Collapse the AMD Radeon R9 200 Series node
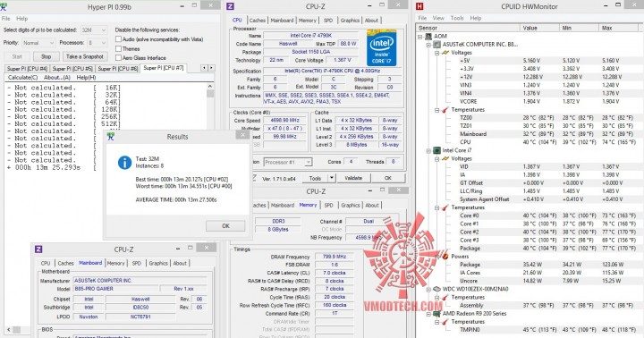Screen dimensions: 644x338 coord(428,314)
